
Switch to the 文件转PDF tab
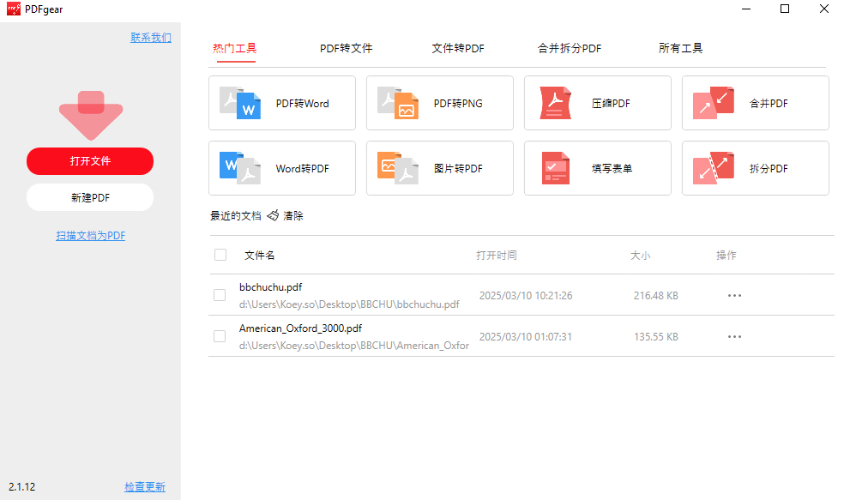[x=458, y=48]
